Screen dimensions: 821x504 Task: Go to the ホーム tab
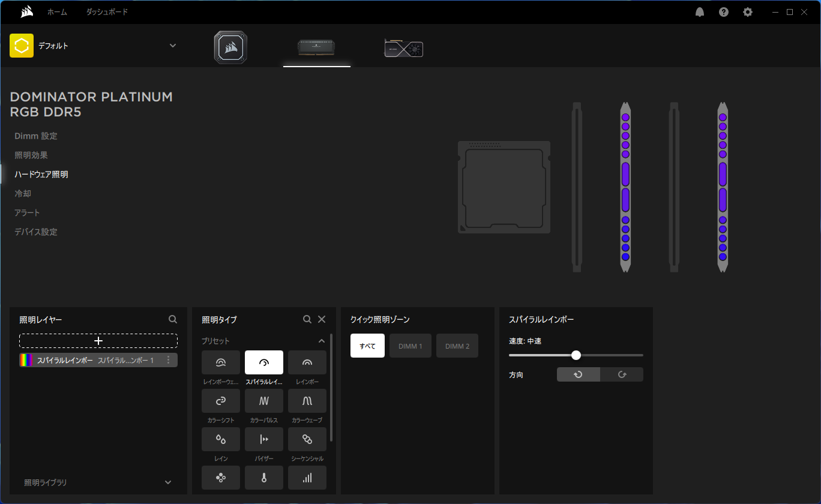pos(57,12)
